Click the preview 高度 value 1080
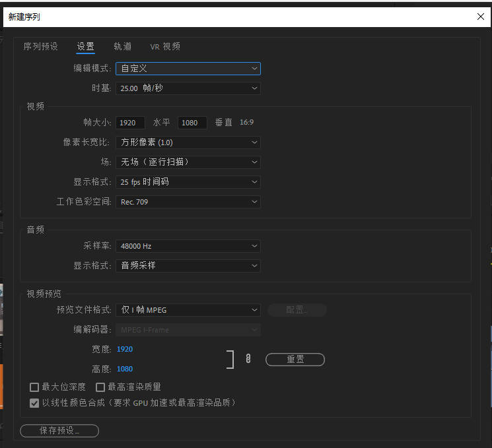The image size is (492, 448). point(125,369)
